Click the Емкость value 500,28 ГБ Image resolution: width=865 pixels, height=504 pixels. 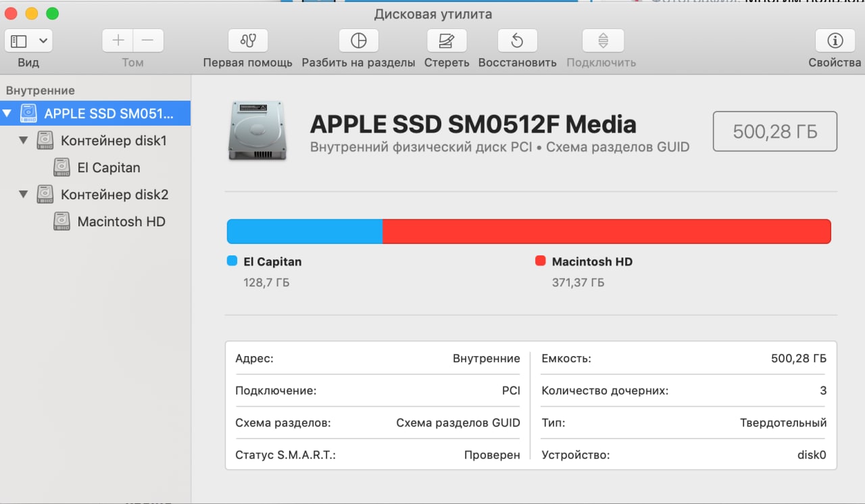[799, 358]
